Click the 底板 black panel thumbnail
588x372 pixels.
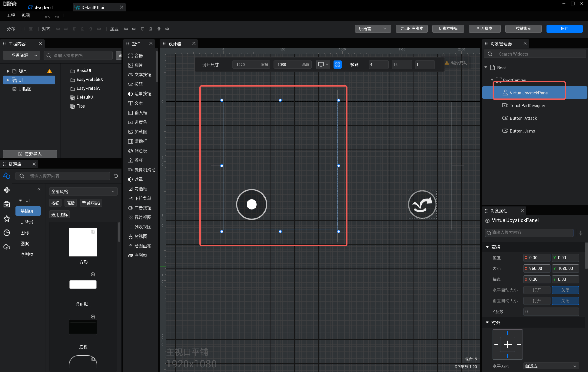pyautogui.click(x=83, y=327)
